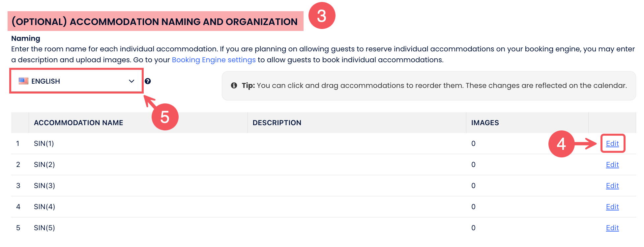Click the Description column header
Viewport: 644px width, 247px height.
tap(277, 123)
